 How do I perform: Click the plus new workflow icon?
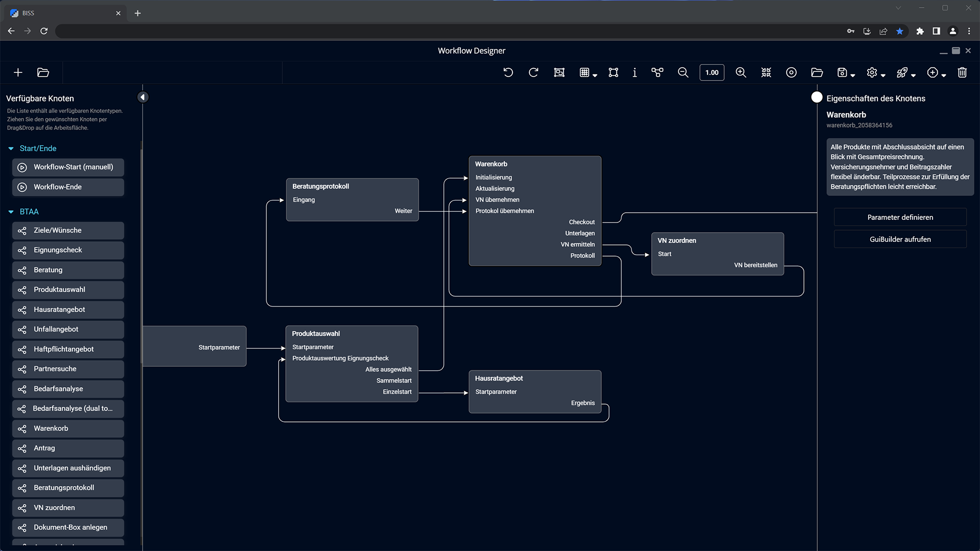pos(18,72)
